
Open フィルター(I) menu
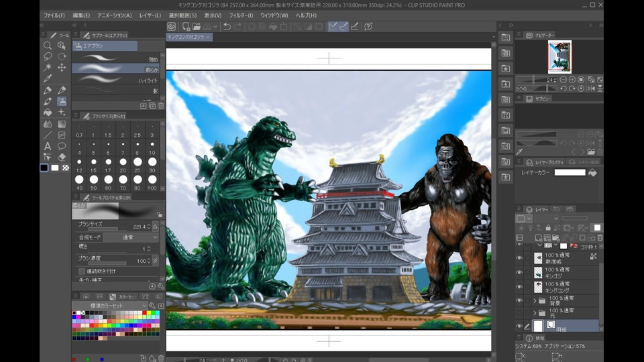pos(241,15)
